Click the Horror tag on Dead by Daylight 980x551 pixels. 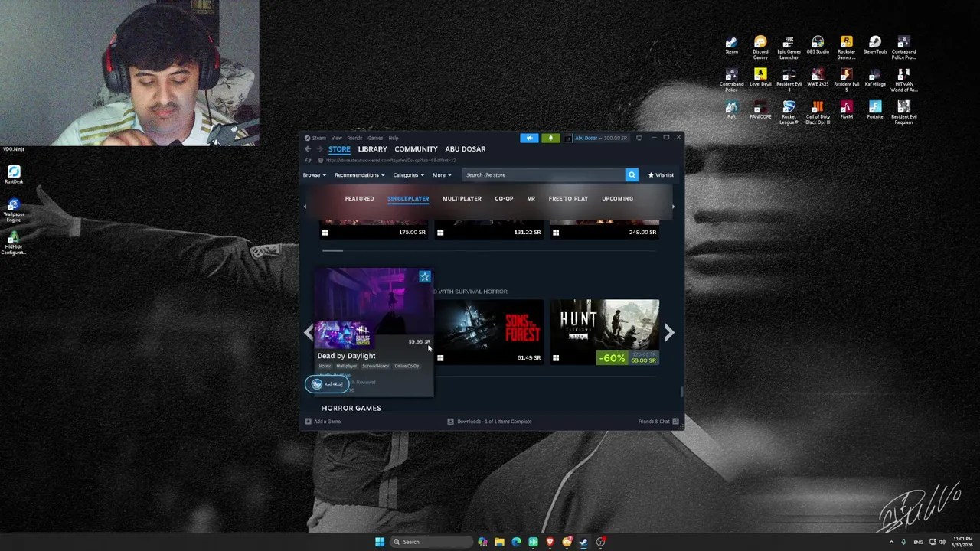[325, 367]
